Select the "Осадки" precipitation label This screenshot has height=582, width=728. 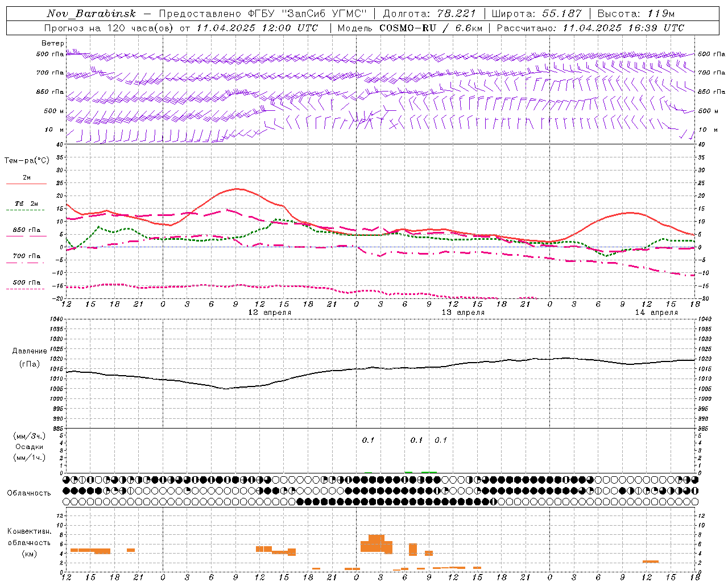point(30,447)
